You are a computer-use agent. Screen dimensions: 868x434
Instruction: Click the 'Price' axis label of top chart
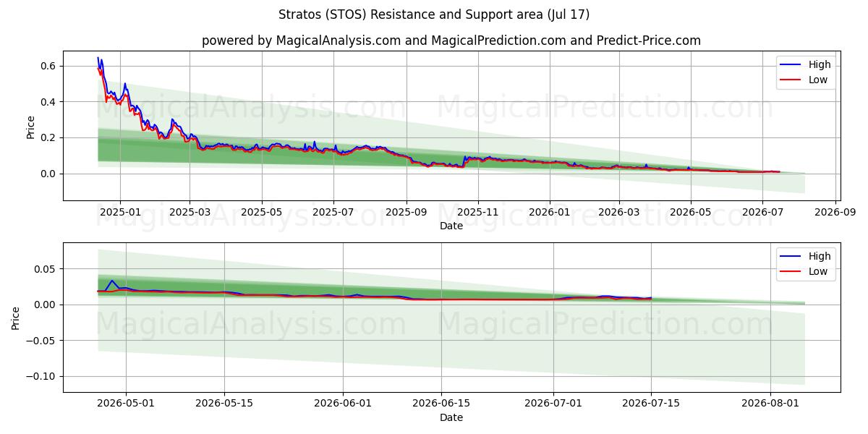[30, 126]
